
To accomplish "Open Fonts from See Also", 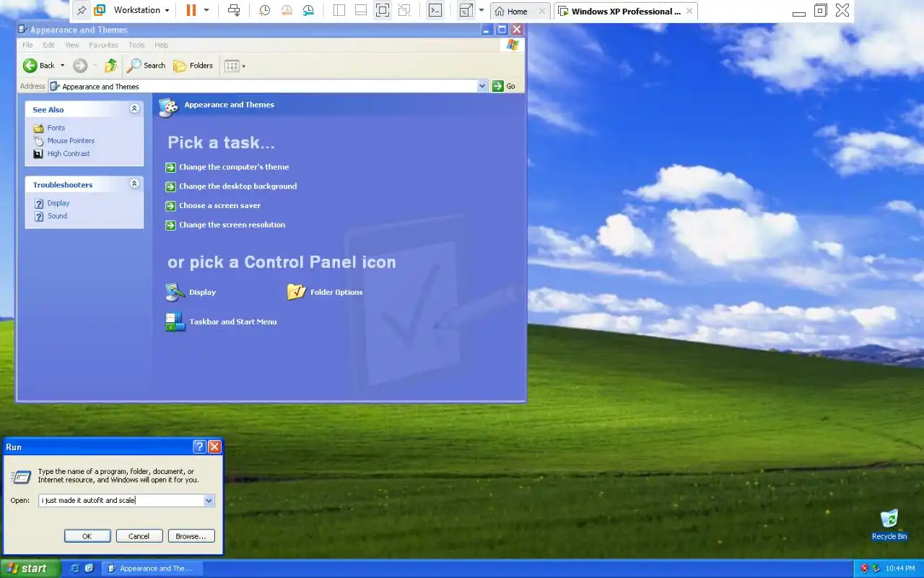I will click(56, 128).
